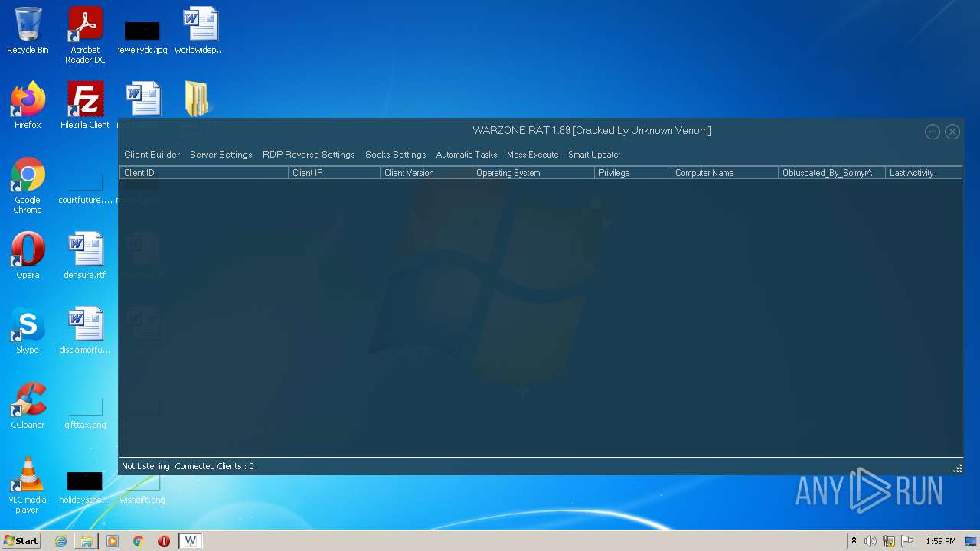Select gifttax.png desktop file
Screen dimensions: 980x551
coord(85,413)
